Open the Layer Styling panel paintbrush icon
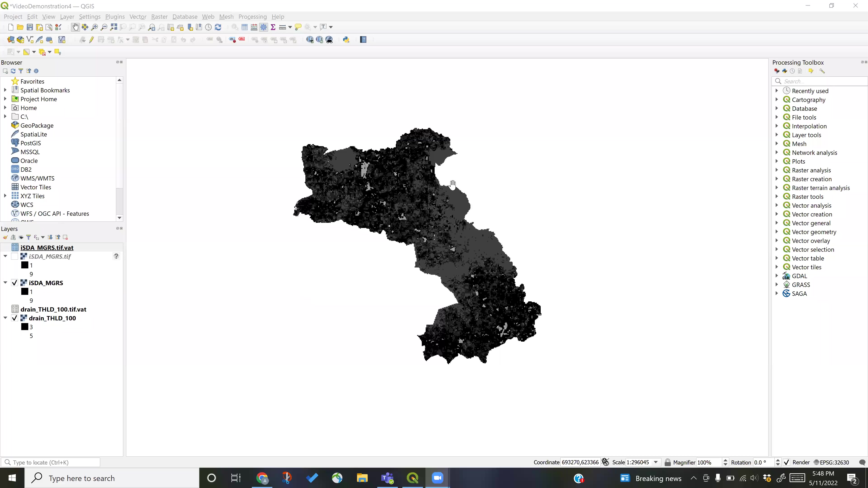Viewport: 868px width, 488px height. (5, 237)
